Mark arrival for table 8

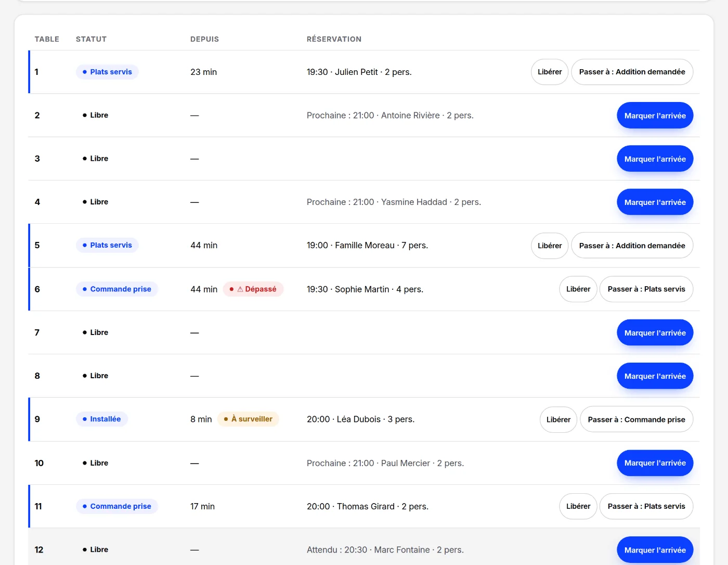(655, 376)
